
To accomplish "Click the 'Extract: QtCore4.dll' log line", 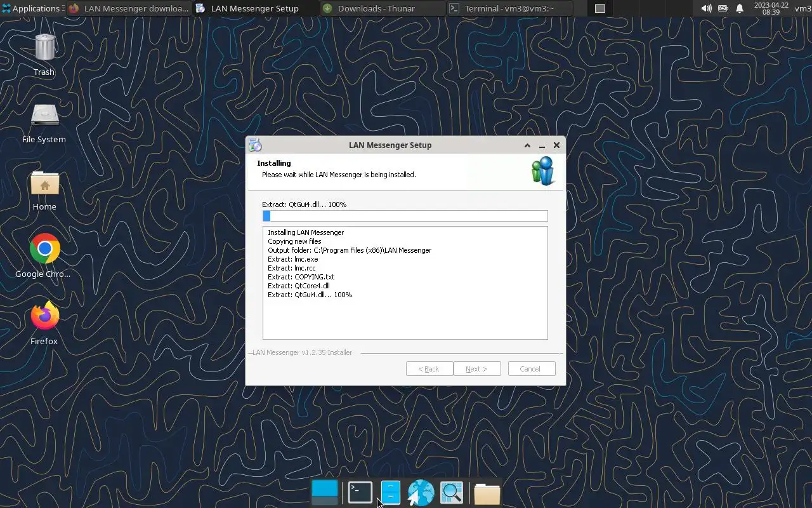I will pyautogui.click(x=299, y=286).
